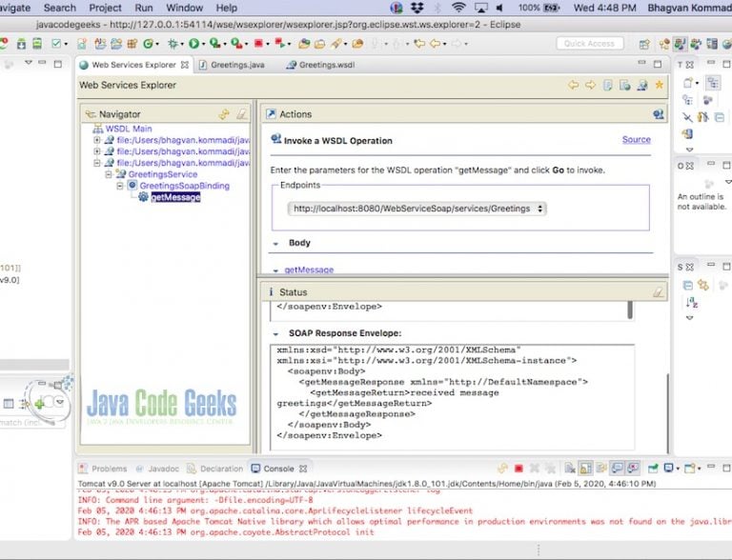Open the Window menu
This screenshot has width=732, height=560.
tap(184, 8)
